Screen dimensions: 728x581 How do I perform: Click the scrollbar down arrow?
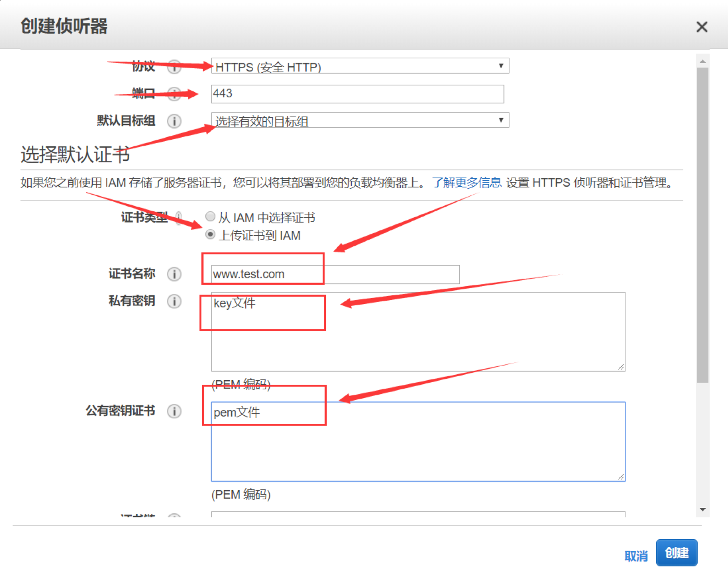(703, 510)
